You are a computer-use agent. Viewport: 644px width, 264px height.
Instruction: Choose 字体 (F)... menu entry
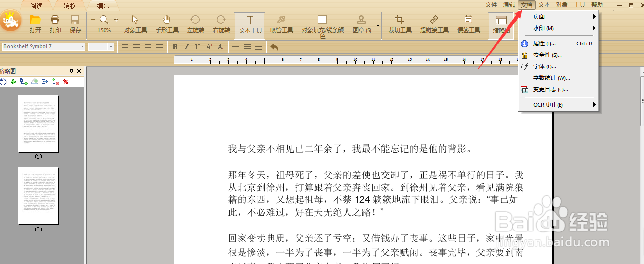click(x=559, y=66)
